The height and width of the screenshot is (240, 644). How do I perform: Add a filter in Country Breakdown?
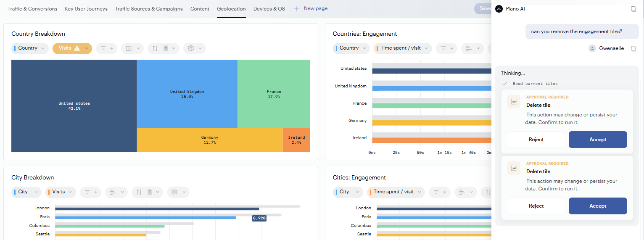(106, 48)
